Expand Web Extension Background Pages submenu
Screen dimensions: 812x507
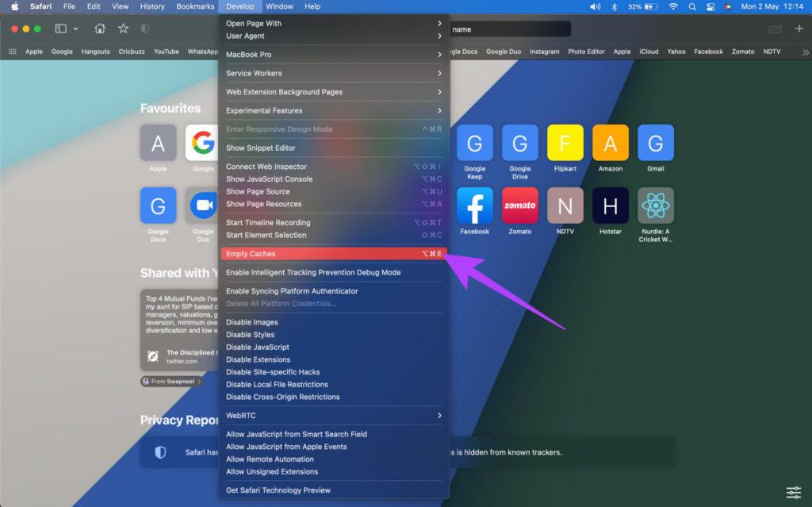334,92
